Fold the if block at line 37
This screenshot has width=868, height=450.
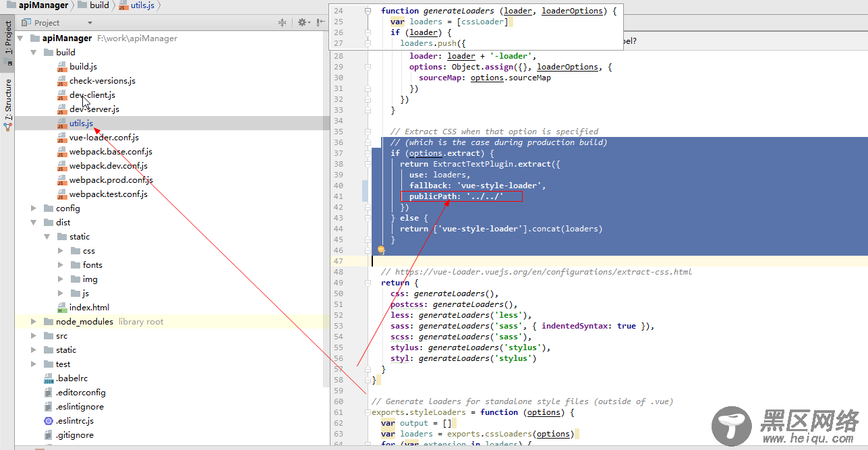(368, 153)
